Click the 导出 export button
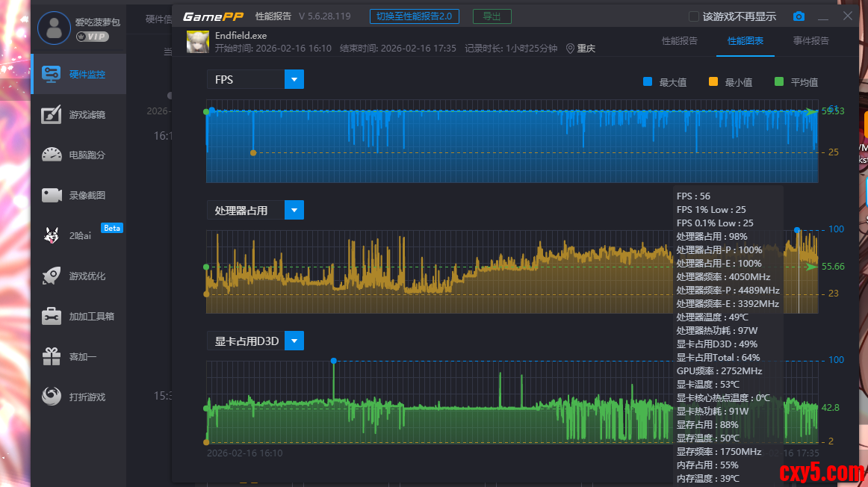 tap(492, 16)
